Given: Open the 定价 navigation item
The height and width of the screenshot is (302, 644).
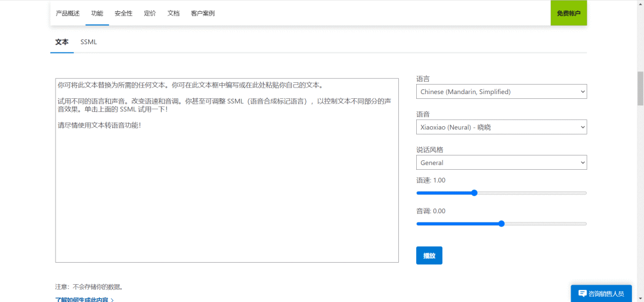Looking at the screenshot, I should pos(150,13).
